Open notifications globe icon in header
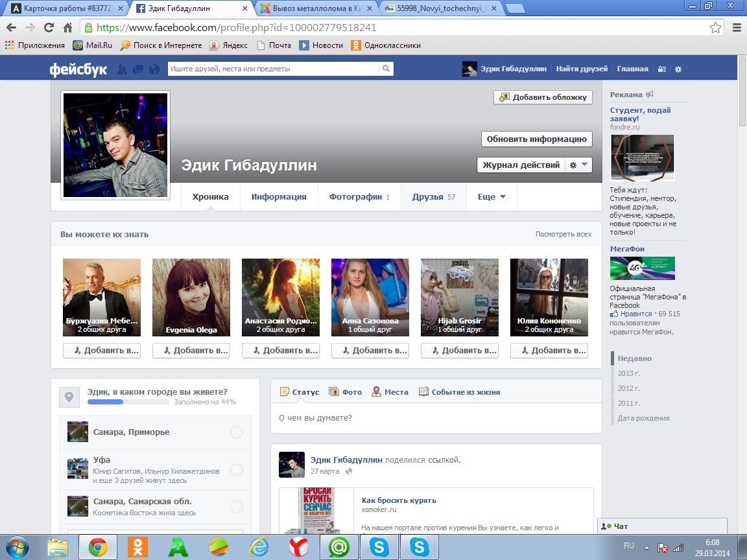The width and height of the screenshot is (747, 560). [x=154, y=69]
